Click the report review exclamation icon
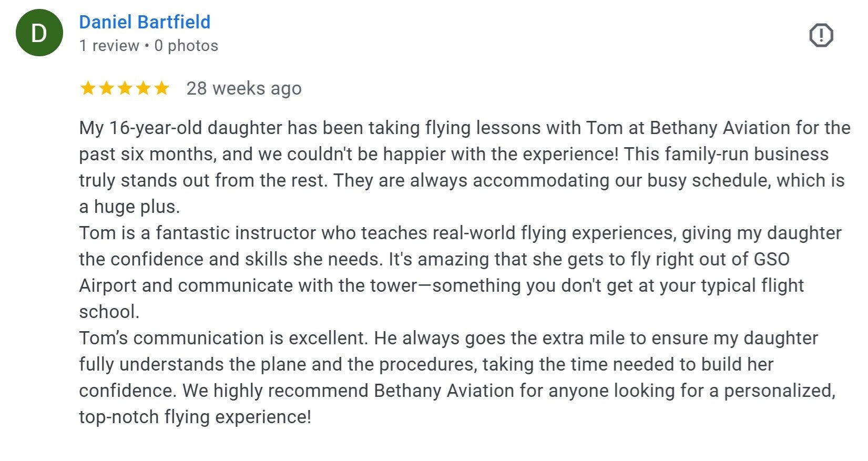Viewport: 868px width, 461px height. [821, 36]
